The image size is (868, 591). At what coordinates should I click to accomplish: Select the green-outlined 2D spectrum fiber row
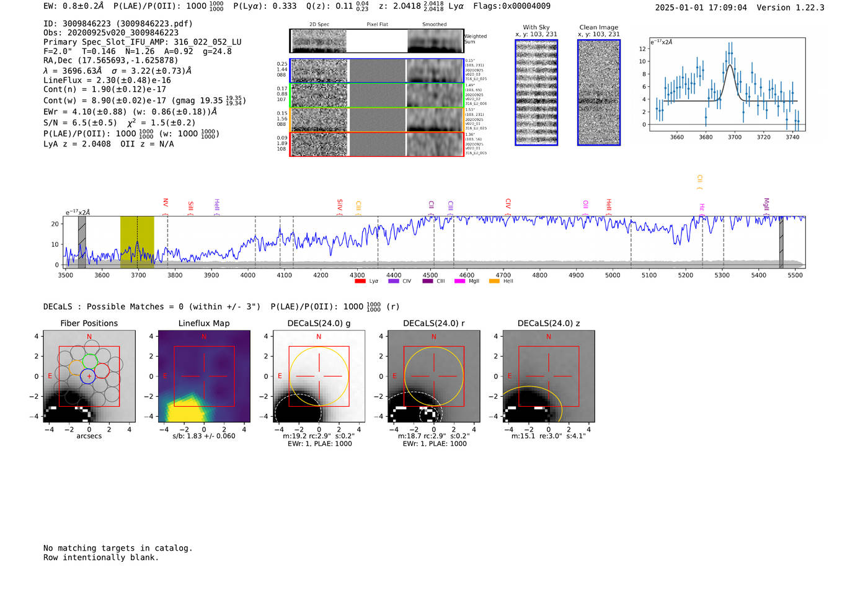coord(377,96)
